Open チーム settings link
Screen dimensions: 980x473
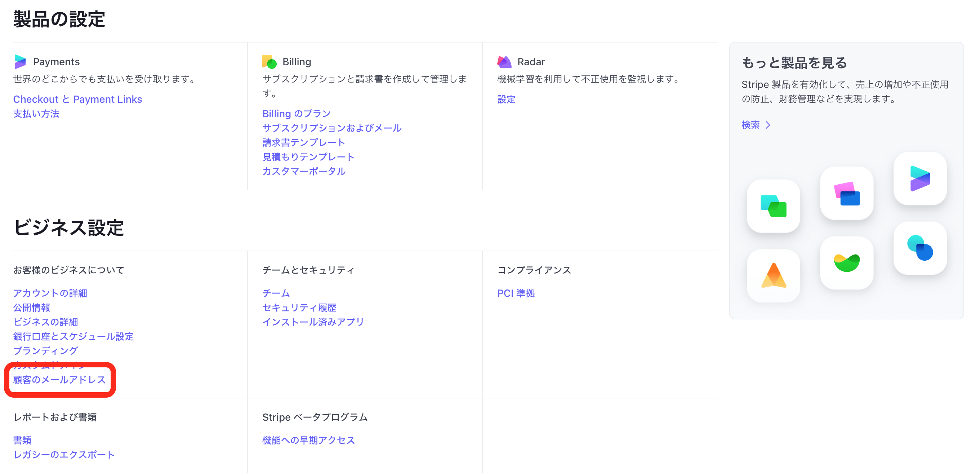276,293
